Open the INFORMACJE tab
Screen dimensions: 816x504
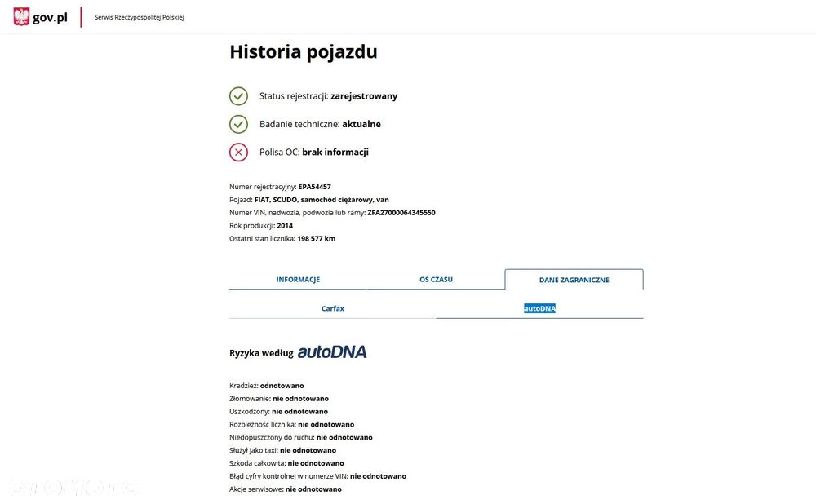pyautogui.click(x=298, y=280)
